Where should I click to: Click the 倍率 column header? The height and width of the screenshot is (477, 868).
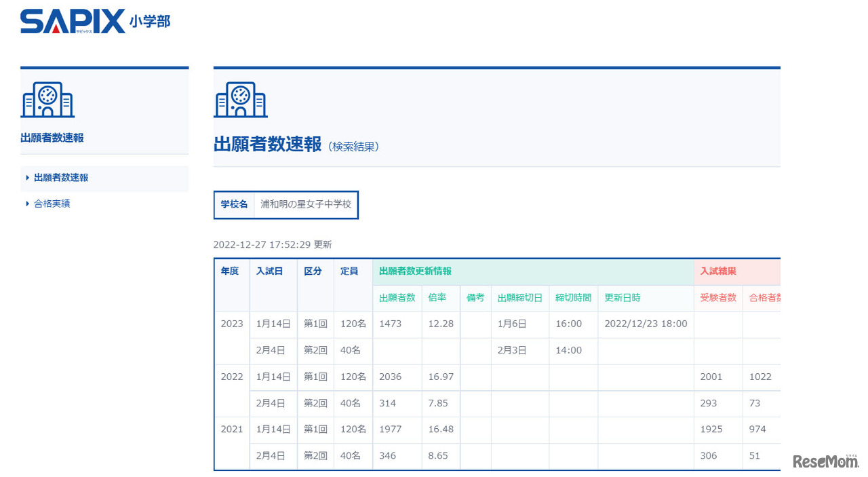(437, 298)
